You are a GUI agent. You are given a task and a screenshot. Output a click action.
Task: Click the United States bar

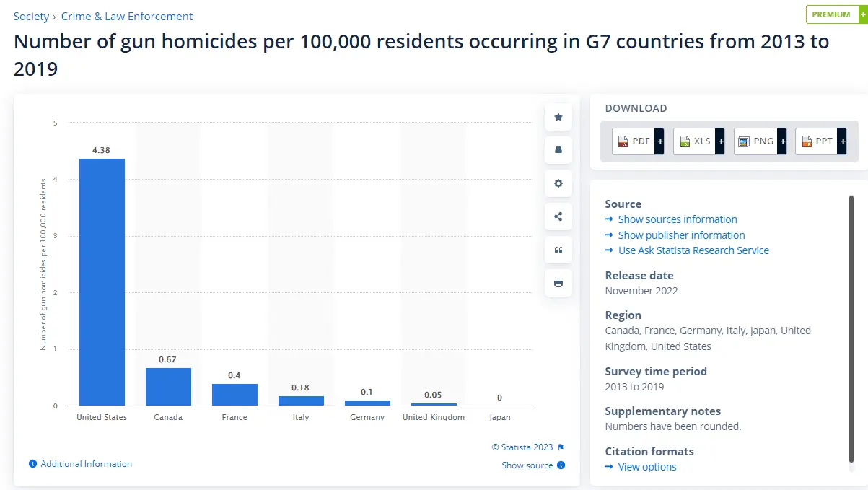(102, 281)
